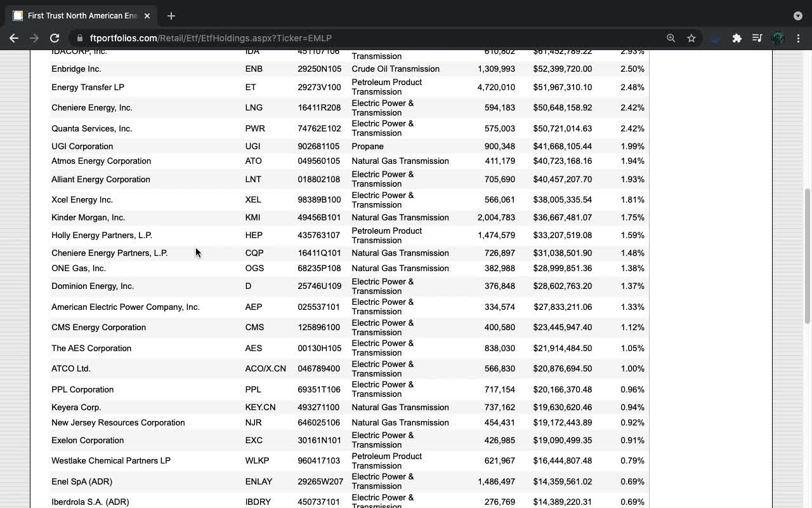
Task: Select The AES Corporation row
Action: point(91,348)
